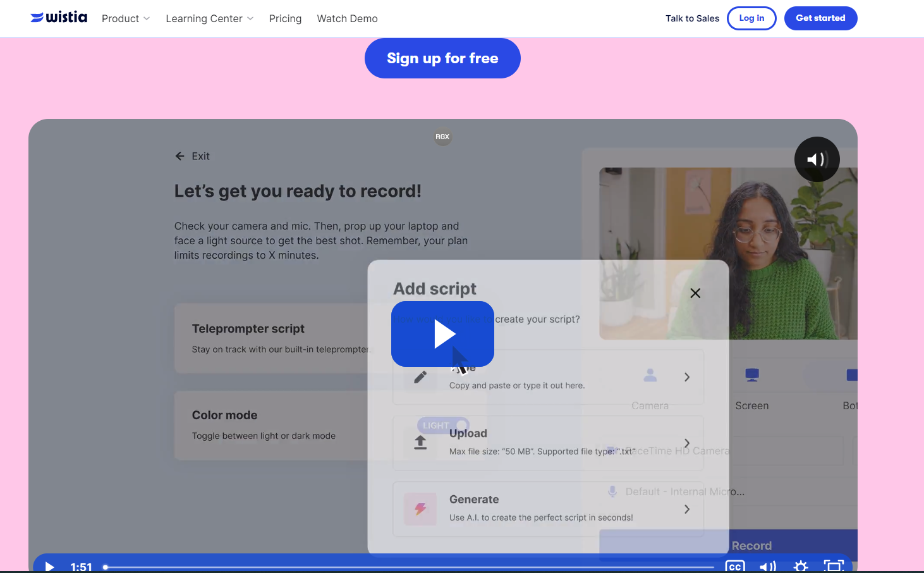This screenshot has width=924, height=573.
Task: Click the volume icon in the control bar
Action: click(x=768, y=567)
